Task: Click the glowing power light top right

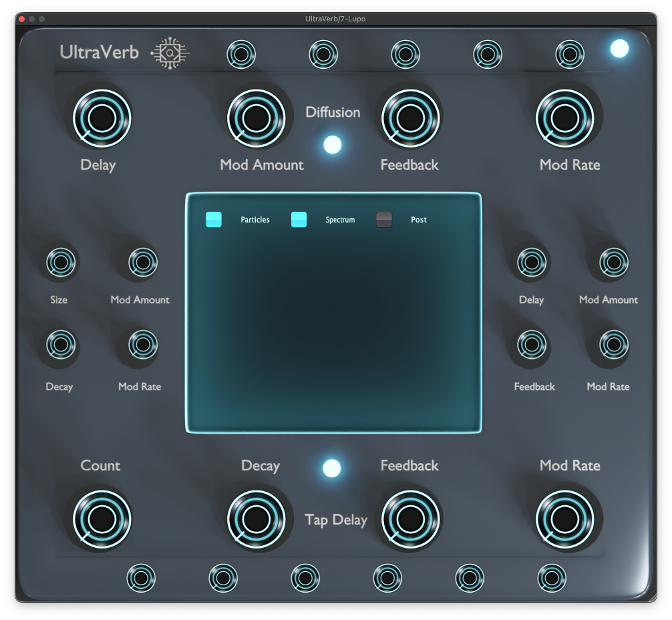Action: (619, 47)
